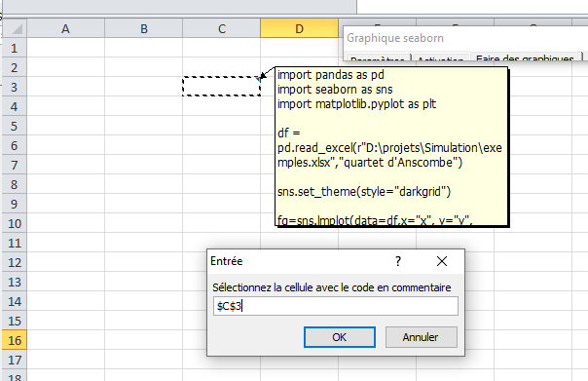Open the 'Faire des graphiques' tab

click(525, 57)
